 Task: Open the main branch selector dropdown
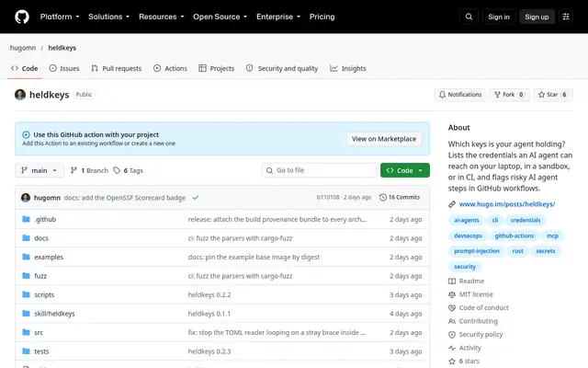coord(40,170)
